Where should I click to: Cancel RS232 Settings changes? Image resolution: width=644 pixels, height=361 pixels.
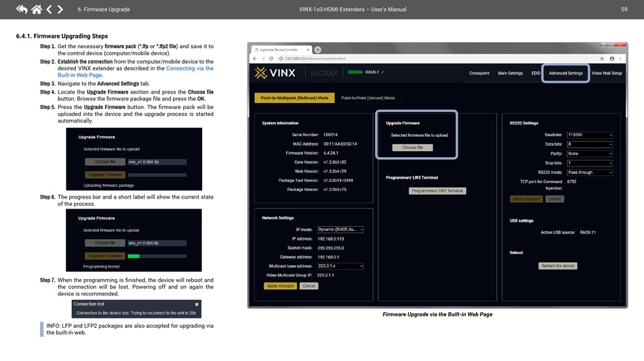pyautogui.click(x=555, y=199)
